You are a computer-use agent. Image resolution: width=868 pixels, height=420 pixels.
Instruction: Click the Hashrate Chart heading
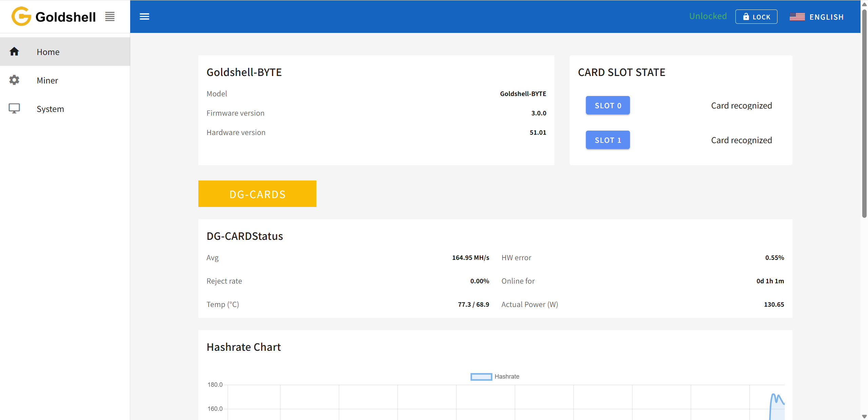point(244,347)
